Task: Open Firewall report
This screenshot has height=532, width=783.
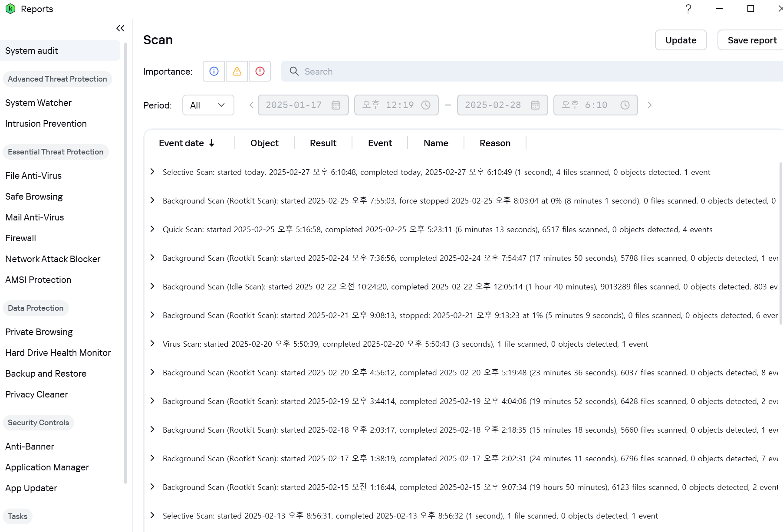Action: coord(20,238)
